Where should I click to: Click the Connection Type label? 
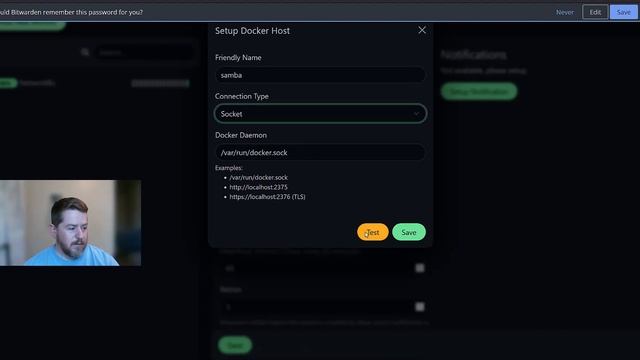coord(242,96)
